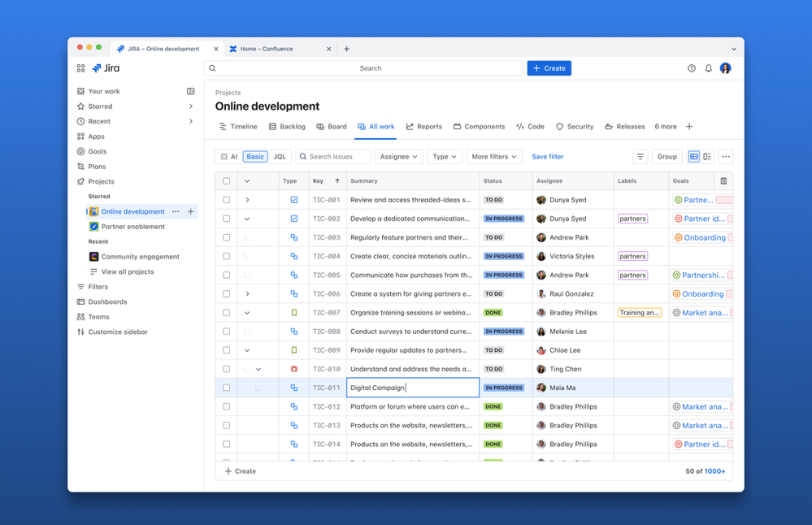Expand the Starred sidebar section

click(x=190, y=106)
